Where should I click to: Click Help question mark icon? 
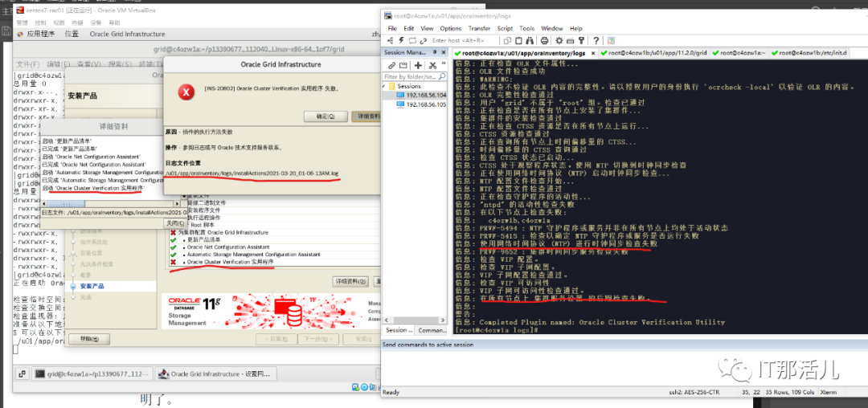point(596,40)
